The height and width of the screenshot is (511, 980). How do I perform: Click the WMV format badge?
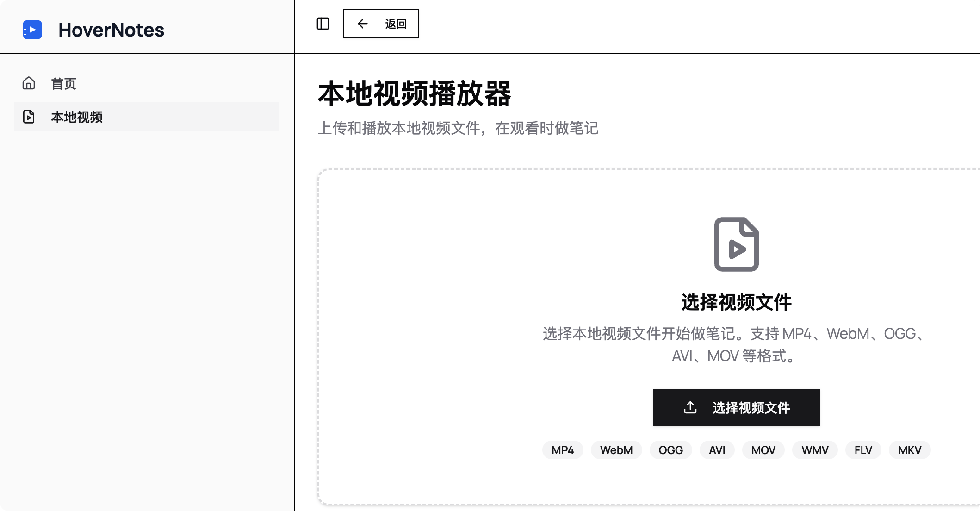(x=815, y=450)
